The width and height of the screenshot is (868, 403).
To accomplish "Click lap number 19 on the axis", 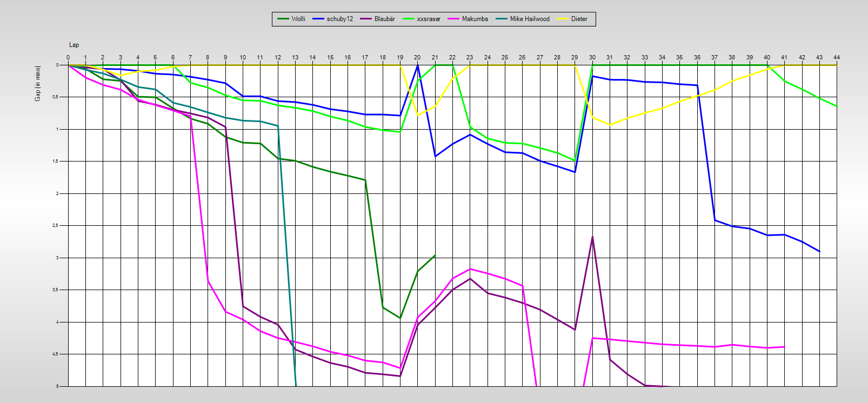I will [x=400, y=57].
